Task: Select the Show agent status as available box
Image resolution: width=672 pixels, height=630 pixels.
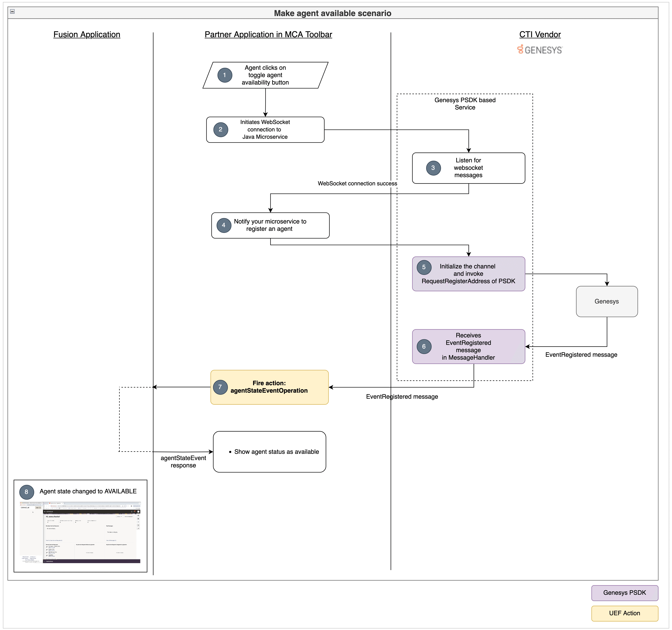Action: tap(269, 452)
